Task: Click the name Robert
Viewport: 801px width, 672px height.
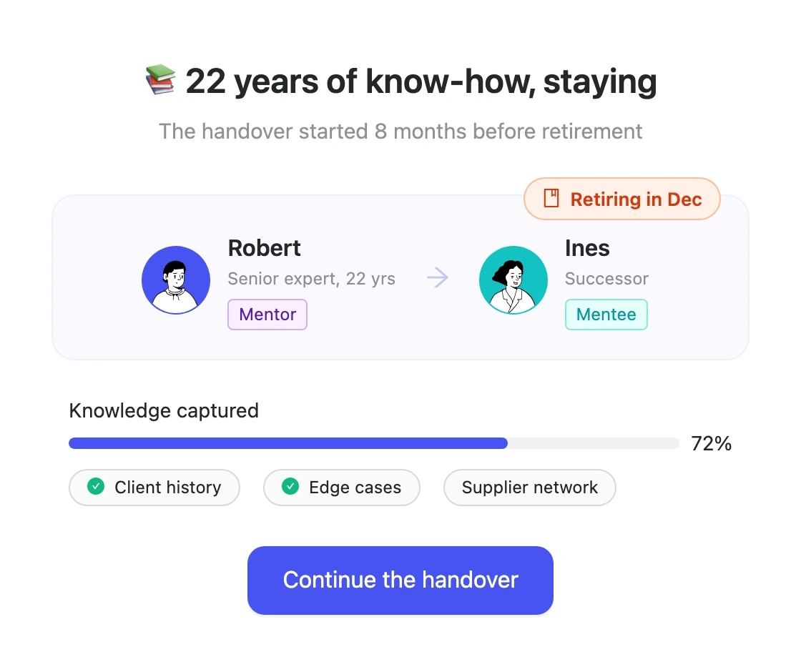Action: coord(264,248)
